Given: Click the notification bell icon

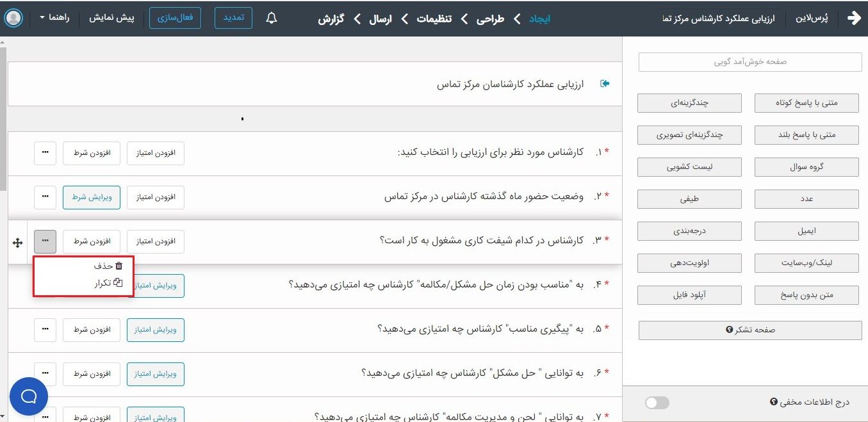Looking at the screenshot, I should pyautogui.click(x=272, y=18).
